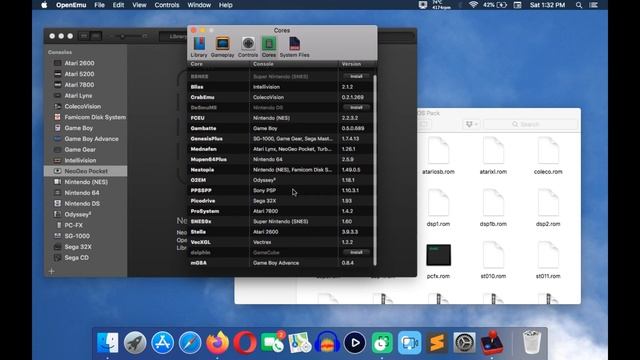
Task: Open System Preferences from the Dock
Action: (x=464, y=342)
